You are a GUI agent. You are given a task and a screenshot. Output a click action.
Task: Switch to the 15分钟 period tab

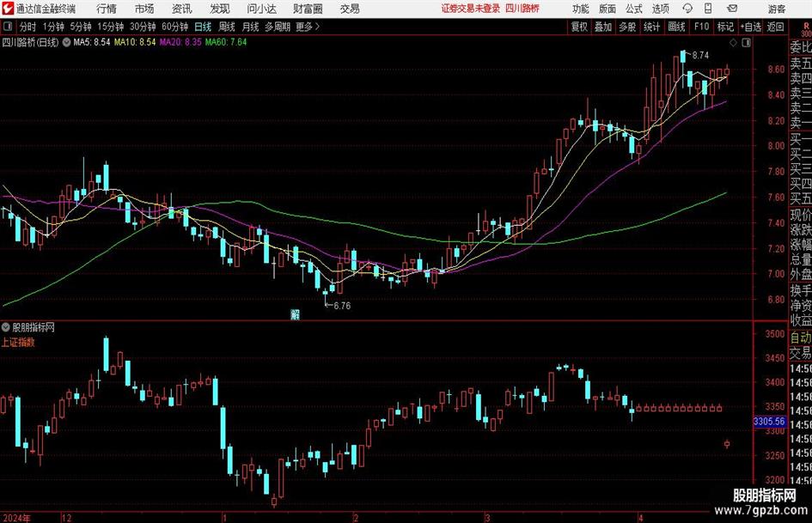point(111,27)
